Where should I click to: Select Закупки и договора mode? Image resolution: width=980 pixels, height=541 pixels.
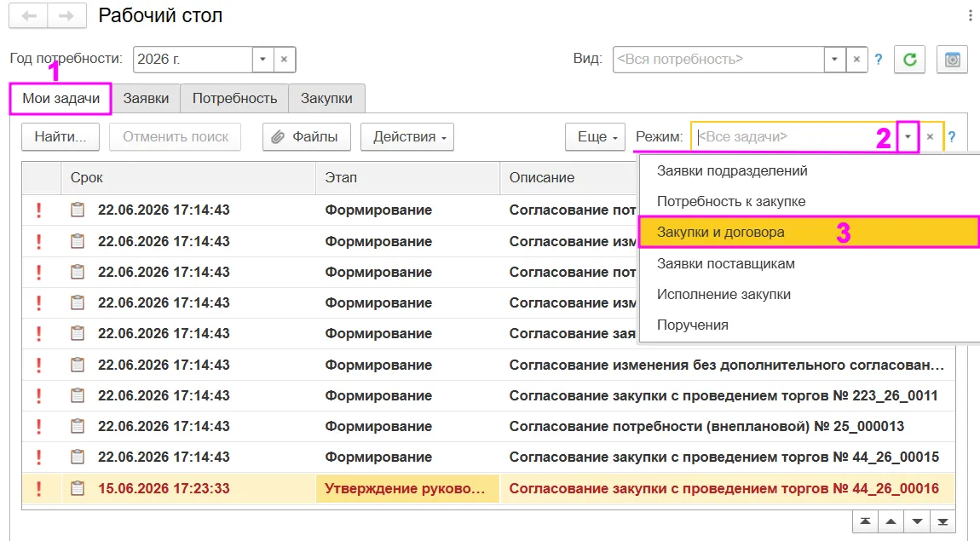click(x=810, y=233)
